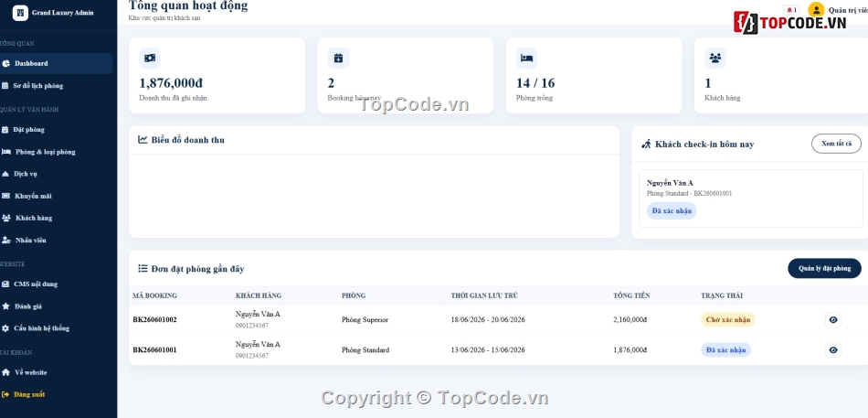Click the bed icon above 14 / 16
The height and width of the screenshot is (418, 868).
click(526, 59)
